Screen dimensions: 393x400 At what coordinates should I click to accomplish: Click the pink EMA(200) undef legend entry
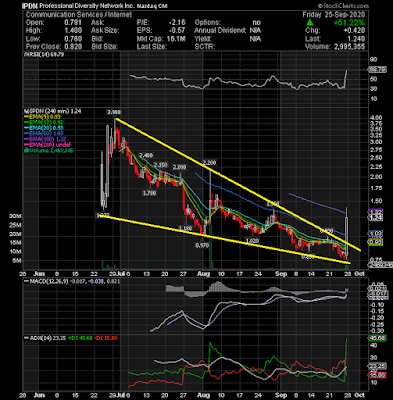(48, 145)
